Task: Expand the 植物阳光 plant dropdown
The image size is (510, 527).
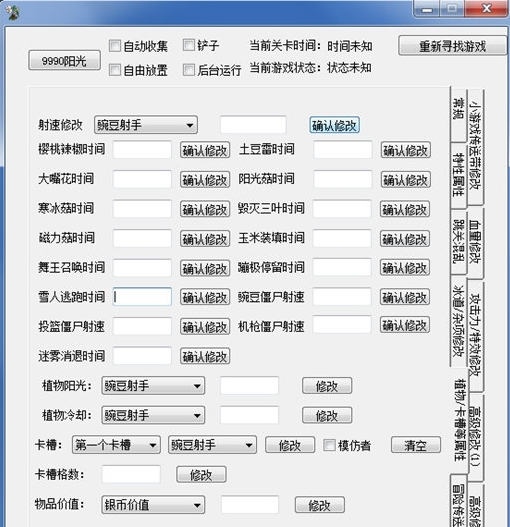Action: [x=153, y=386]
